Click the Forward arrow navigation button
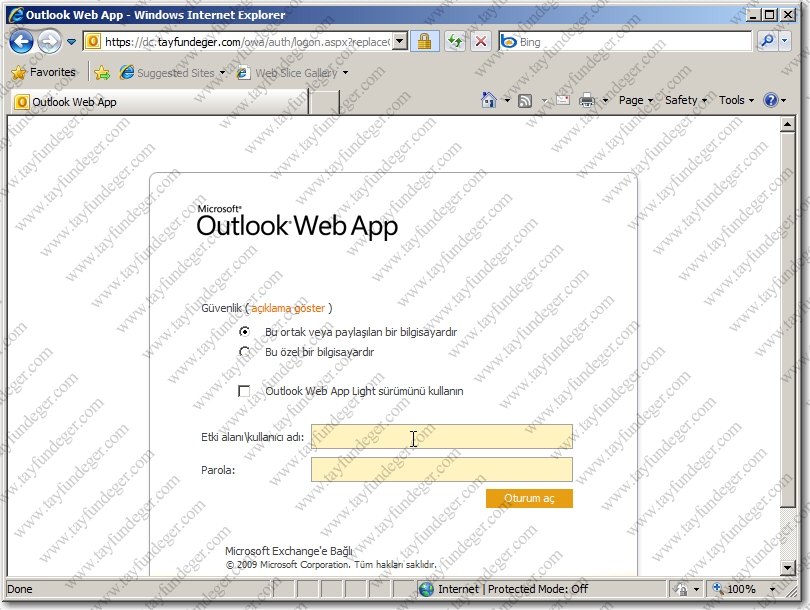Viewport: 810px width, 610px height. [50, 42]
